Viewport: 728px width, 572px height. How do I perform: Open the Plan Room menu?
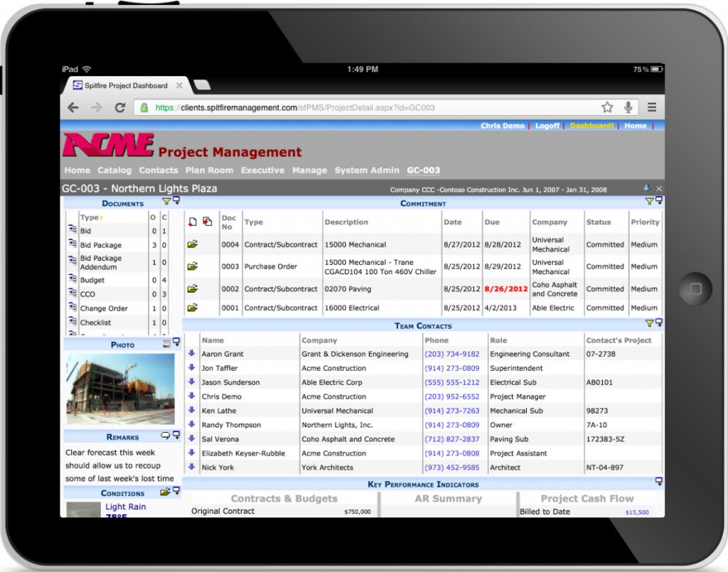tap(210, 171)
